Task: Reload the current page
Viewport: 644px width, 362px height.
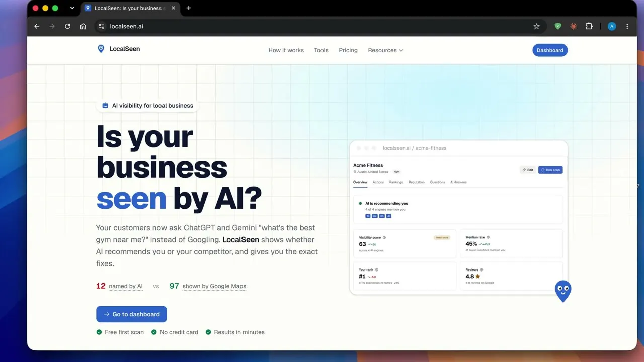Action: point(67,26)
